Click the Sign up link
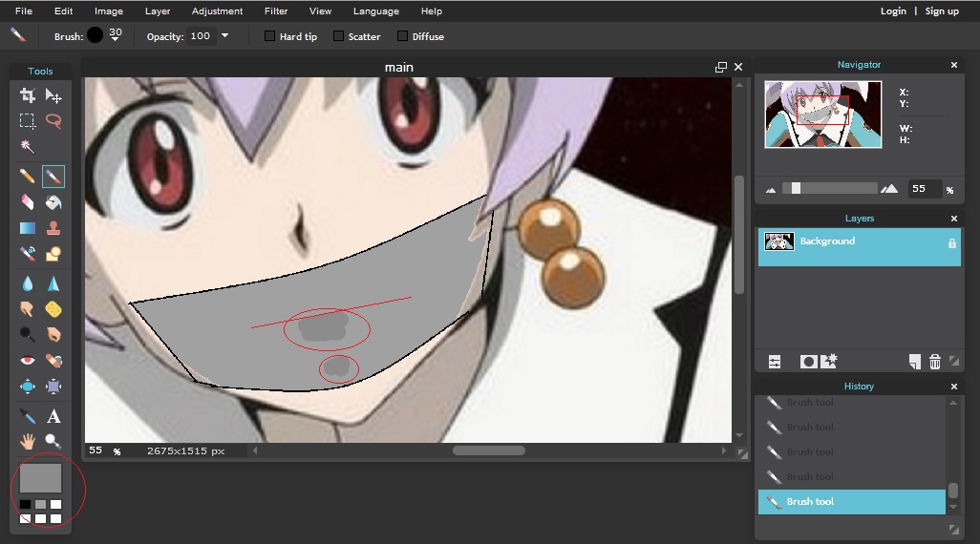Image resolution: width=980 pixels, height=544 pixels. point(942,10)
